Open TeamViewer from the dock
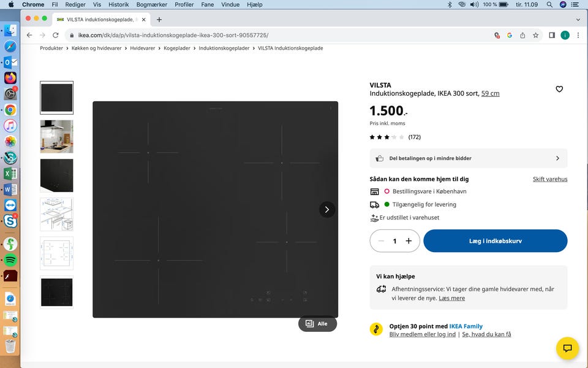Viewport: 588px width, 368px height. coord(10,205)
